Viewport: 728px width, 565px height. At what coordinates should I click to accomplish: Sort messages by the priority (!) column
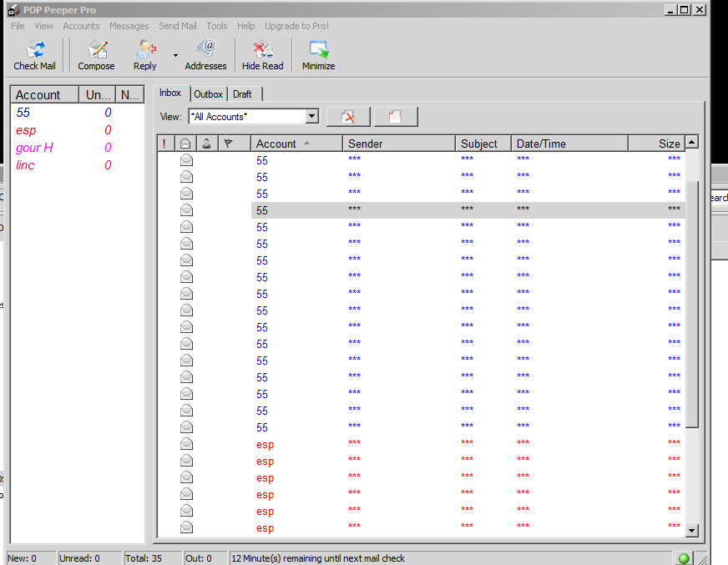pos(164,144)
